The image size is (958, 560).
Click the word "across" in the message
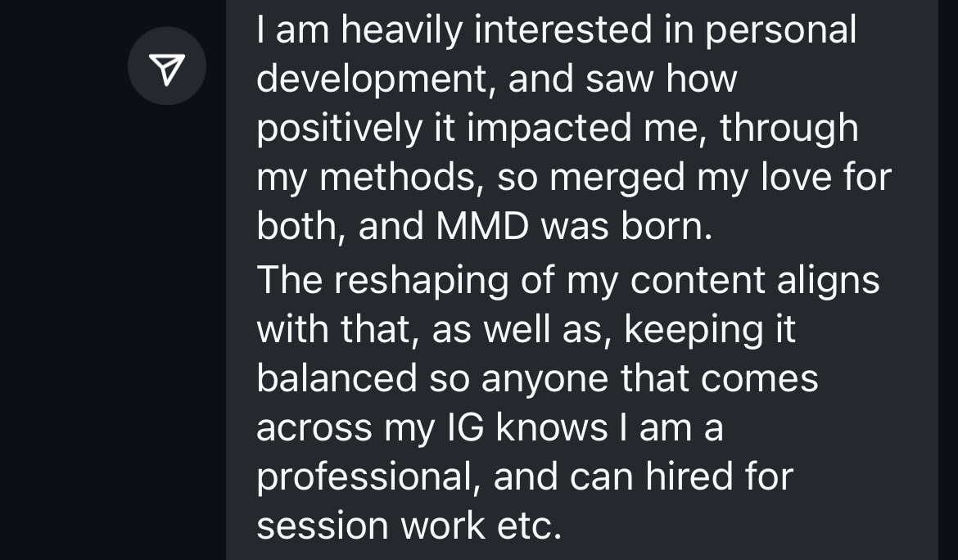click(314, 428)
